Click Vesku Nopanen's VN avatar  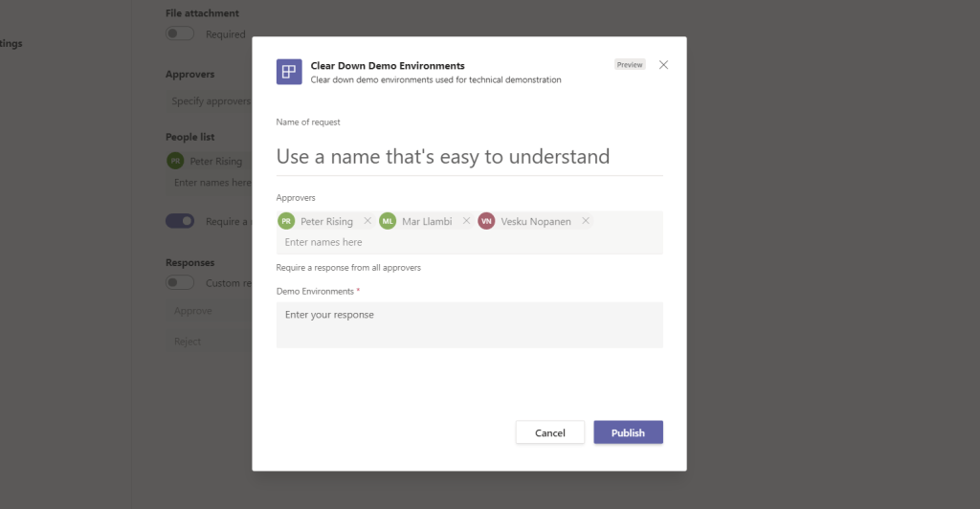point(486,221)
